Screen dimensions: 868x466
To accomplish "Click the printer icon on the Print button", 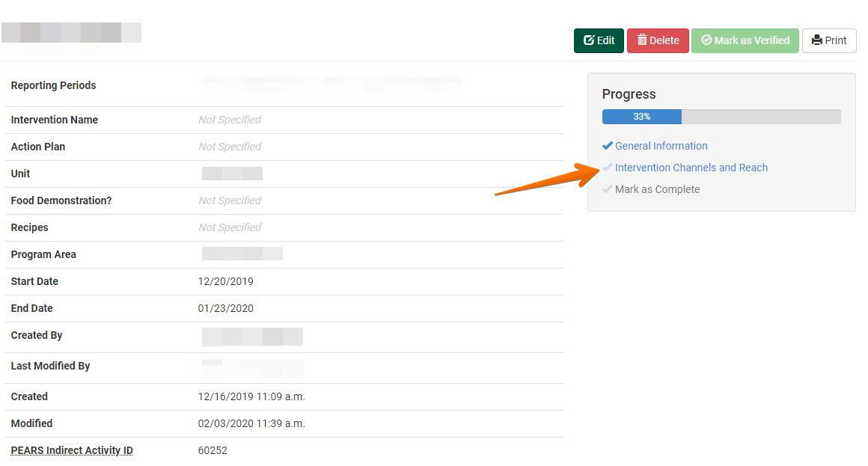I will click(x=818, y=40).
